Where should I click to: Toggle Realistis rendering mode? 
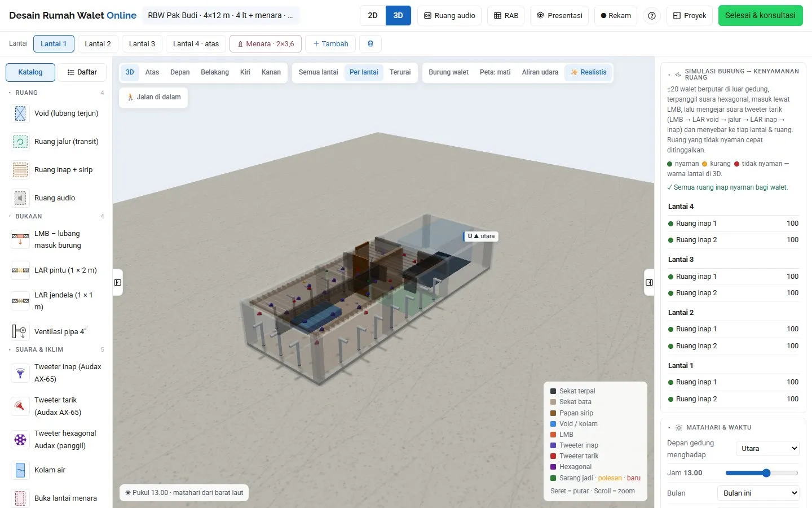point(588,72)
